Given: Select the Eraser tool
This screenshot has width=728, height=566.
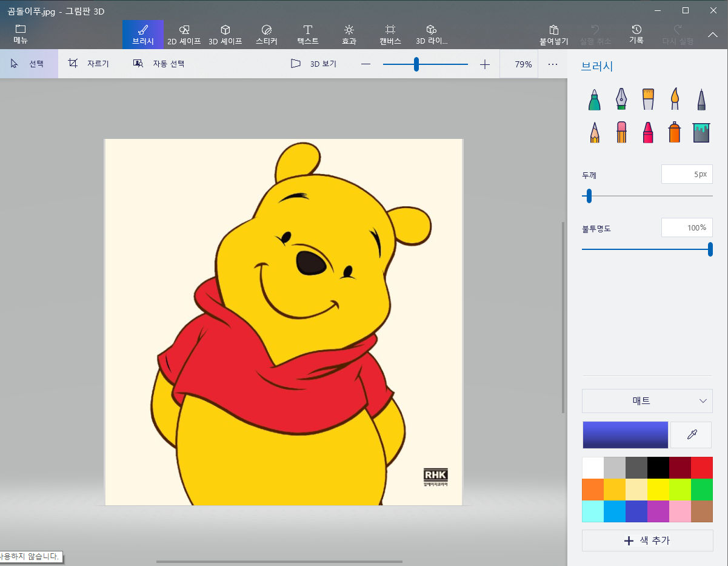Looking at the screenshot, I should tap(621, 132).
